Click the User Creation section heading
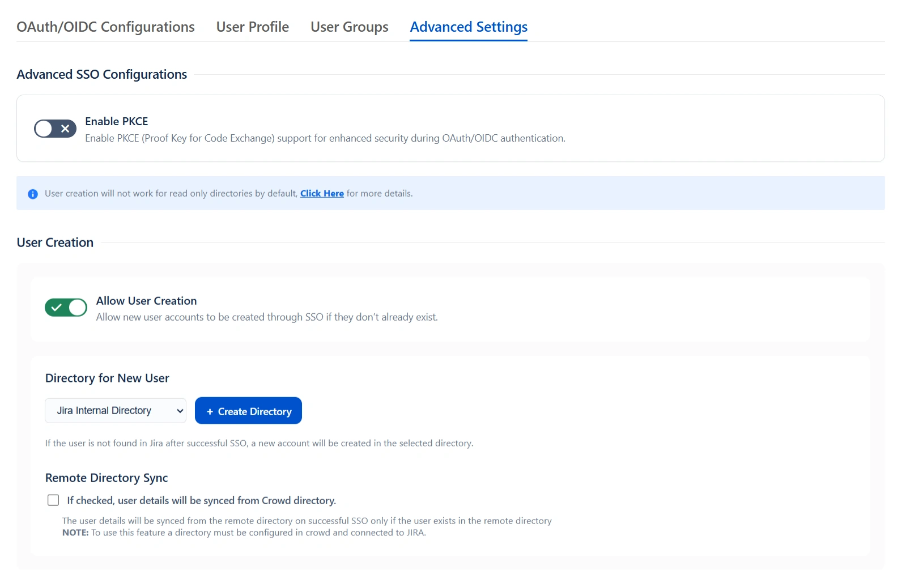Image resolution: width=906 pixels, height=588 pixels. pos(55,242)
